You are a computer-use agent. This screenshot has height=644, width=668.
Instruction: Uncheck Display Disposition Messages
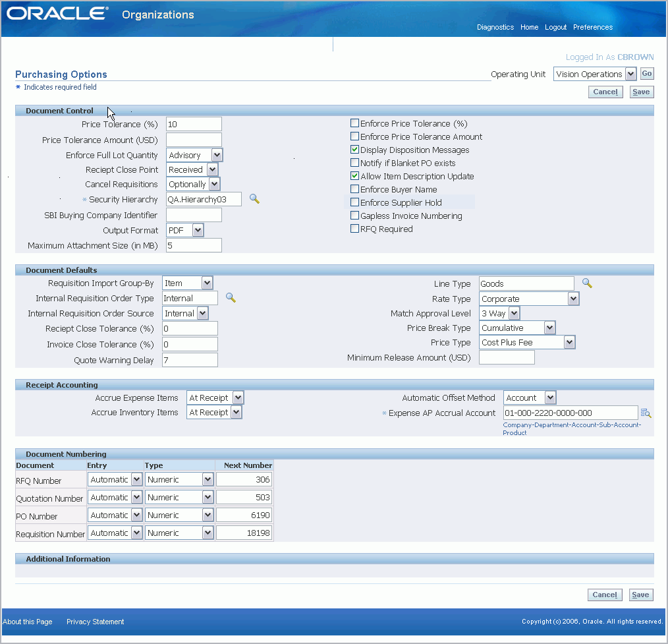coord(354,150)
